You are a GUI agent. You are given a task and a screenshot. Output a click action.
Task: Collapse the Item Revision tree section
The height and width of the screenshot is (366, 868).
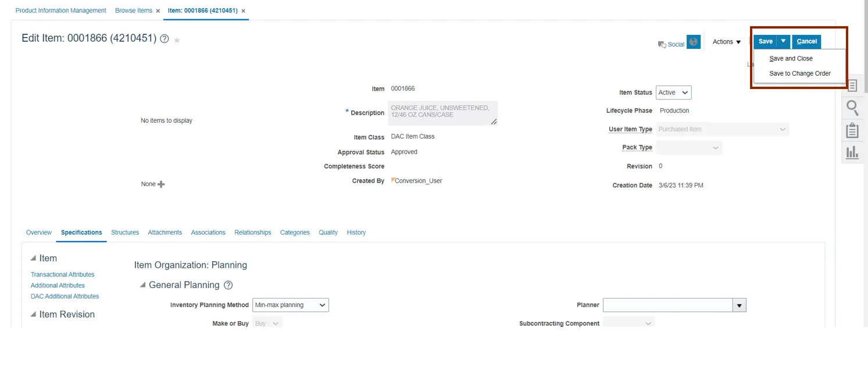point(33,314)
